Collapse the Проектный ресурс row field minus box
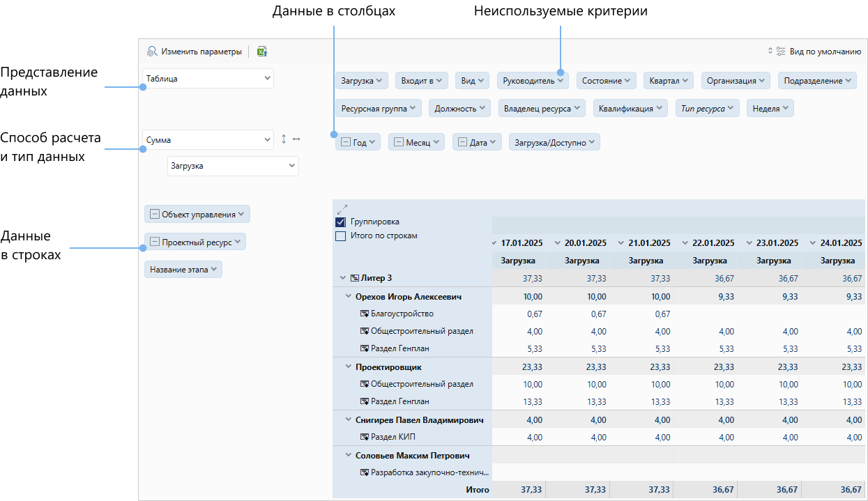Screen dimensions: 868x501 155,242
